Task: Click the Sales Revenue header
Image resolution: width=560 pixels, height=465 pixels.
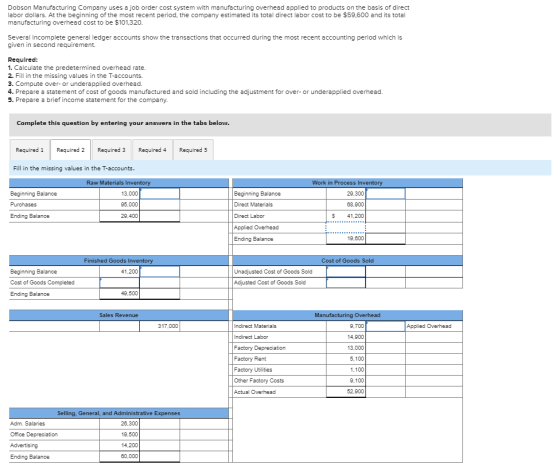Action: 119,315
